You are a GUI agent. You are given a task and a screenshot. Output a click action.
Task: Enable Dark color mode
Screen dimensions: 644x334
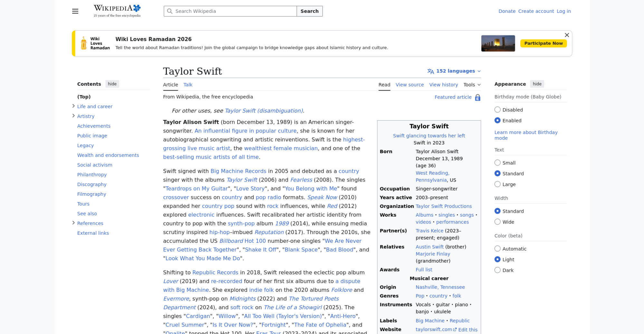click(497, 270)
